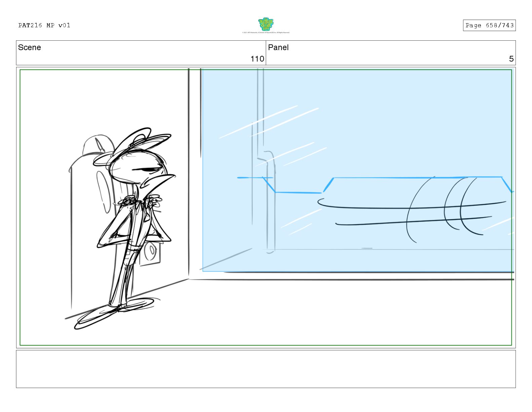Image resolution: width=532 pixels, height=412 pixels.
Task: Click the scene number '110'
Action: [257, 59]
